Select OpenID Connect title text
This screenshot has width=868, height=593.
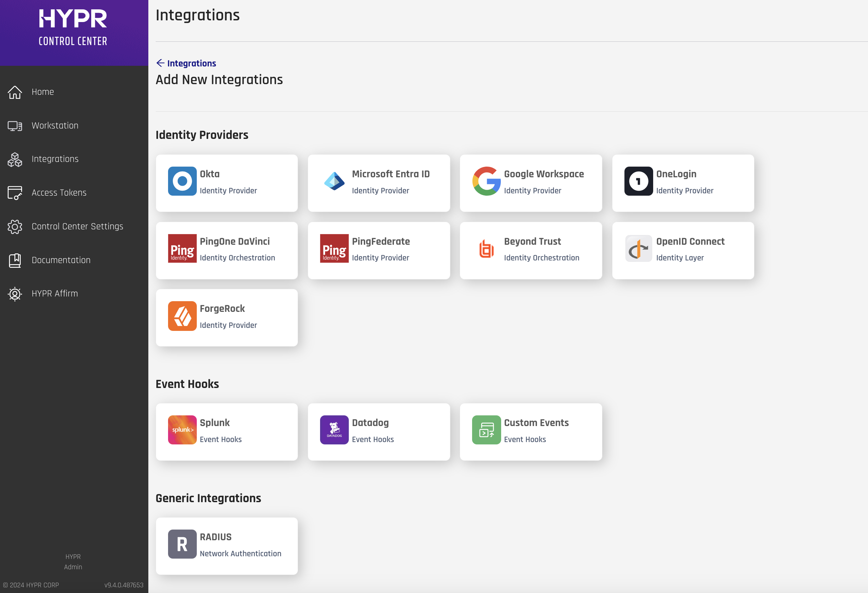click(690, 241)
